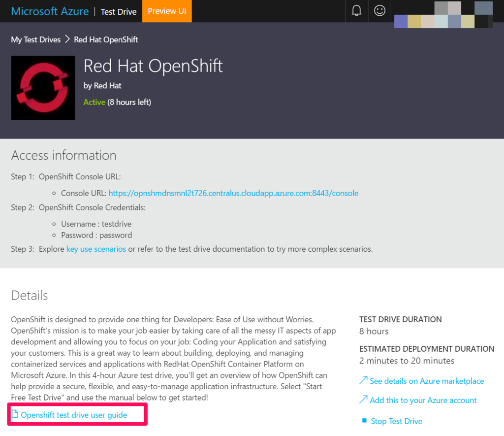This screenshot has width=504, height=436.
Task: Add this to your Azure account
Action: [423, 401]
